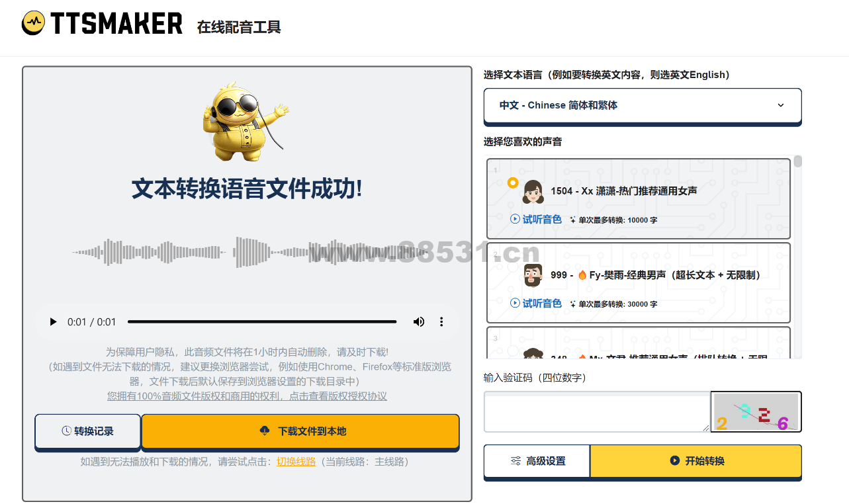
Task: Select voice 1504 Xx 潇潇 radio button
Action: [512, 183]
